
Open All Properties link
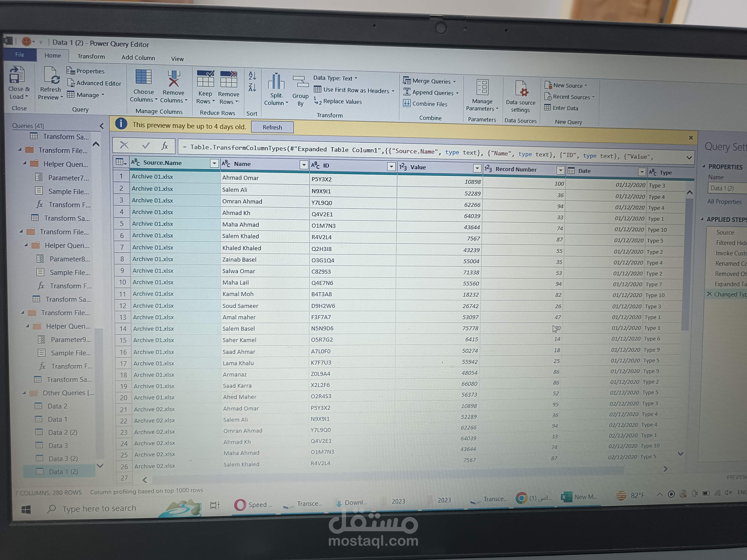pyautogui.click(x=724, y=202)
